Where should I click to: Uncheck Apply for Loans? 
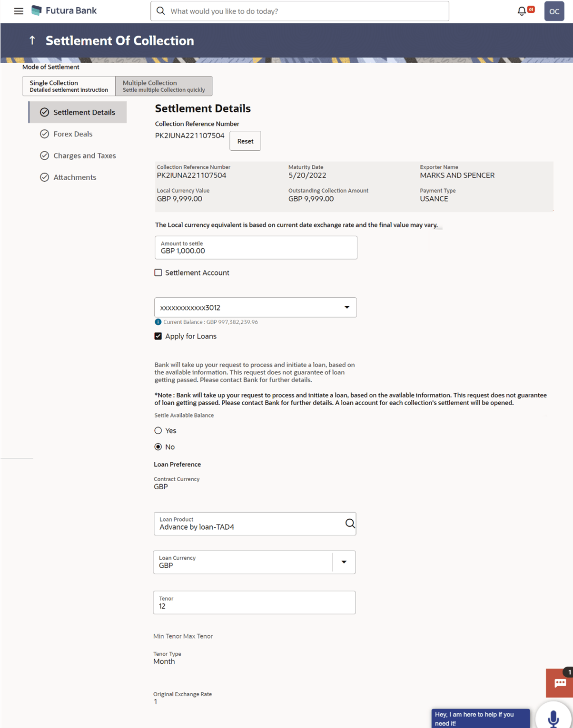pos(158,336)
